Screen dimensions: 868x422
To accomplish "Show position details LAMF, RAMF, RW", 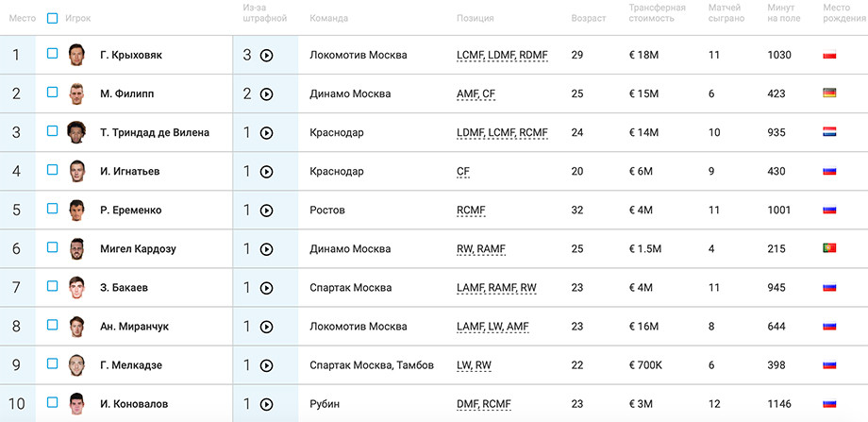I will [496, 288].
